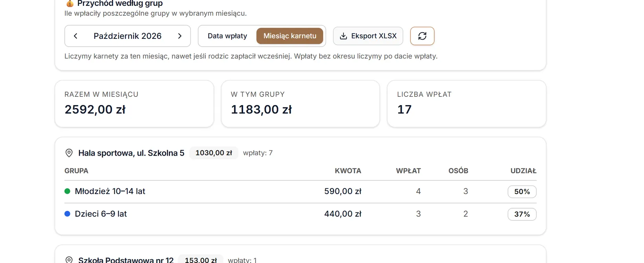The width and height of the screenshot is (644, 263).
Task: Click the money bag icon in heading
Action: click(70, 4)
